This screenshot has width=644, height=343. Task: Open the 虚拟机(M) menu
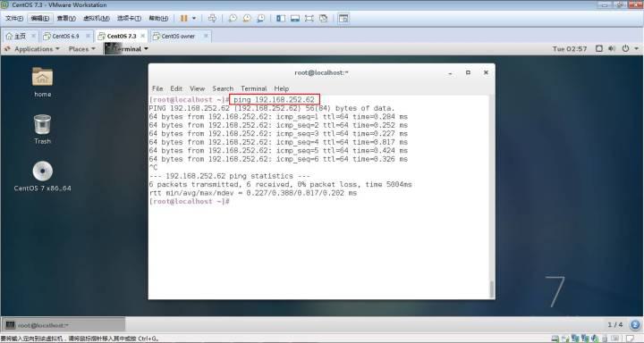pyautogui.click(x=96, y=18)
